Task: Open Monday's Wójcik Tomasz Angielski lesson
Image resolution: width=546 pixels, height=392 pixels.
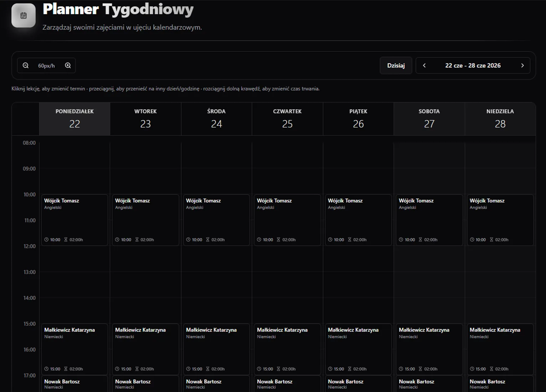Action: [74, 220]
